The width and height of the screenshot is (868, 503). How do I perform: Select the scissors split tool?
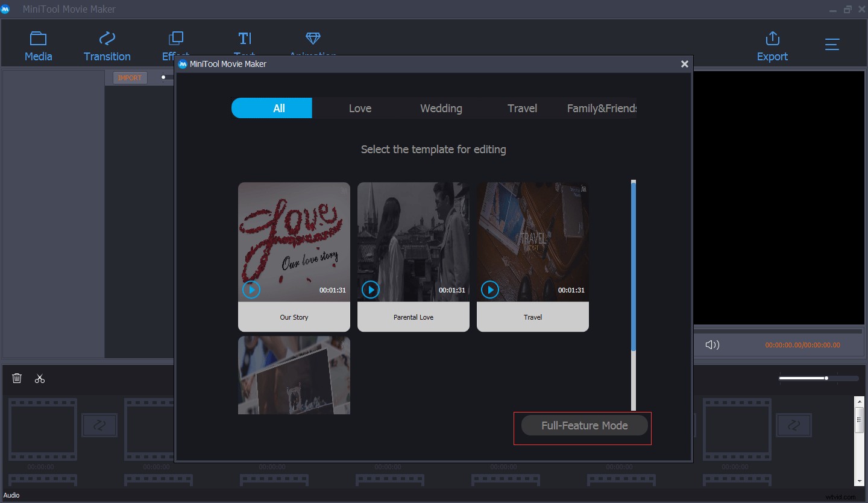(x=40, y=378)
